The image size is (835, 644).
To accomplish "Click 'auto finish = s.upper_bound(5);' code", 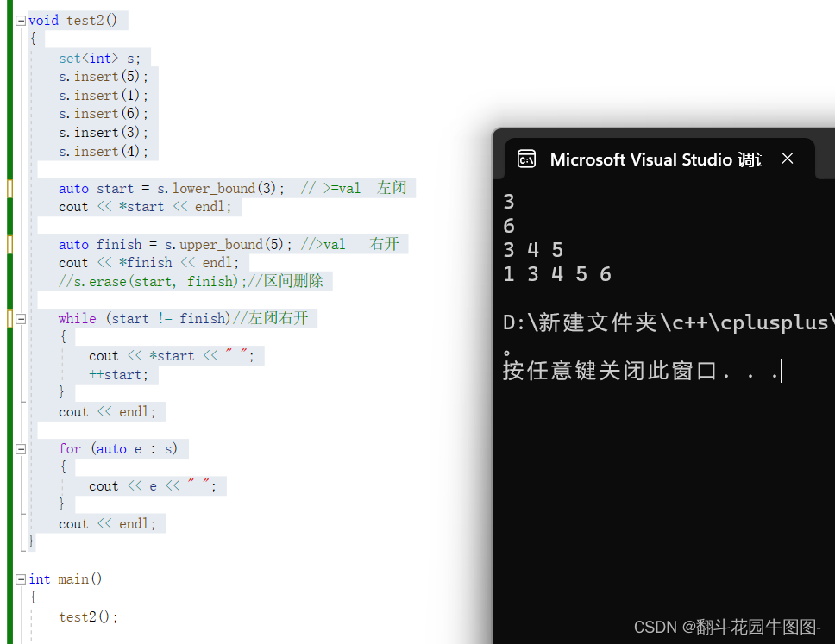I will tap(175, 244).
